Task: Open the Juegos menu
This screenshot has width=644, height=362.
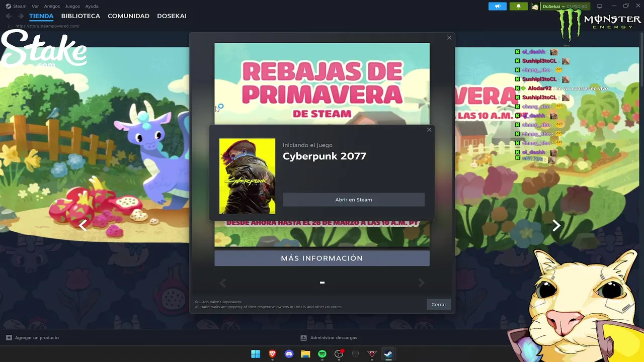Action: click(72, 6)
